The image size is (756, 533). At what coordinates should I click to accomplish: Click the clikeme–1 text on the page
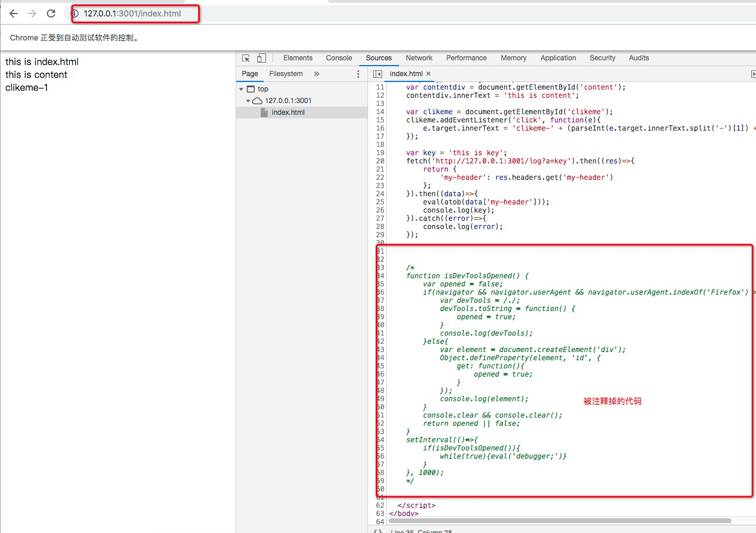[x=26, y=88]
